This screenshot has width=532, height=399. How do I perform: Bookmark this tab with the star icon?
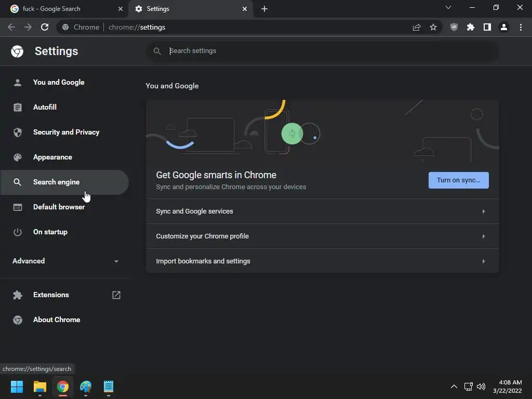(433, 27)
